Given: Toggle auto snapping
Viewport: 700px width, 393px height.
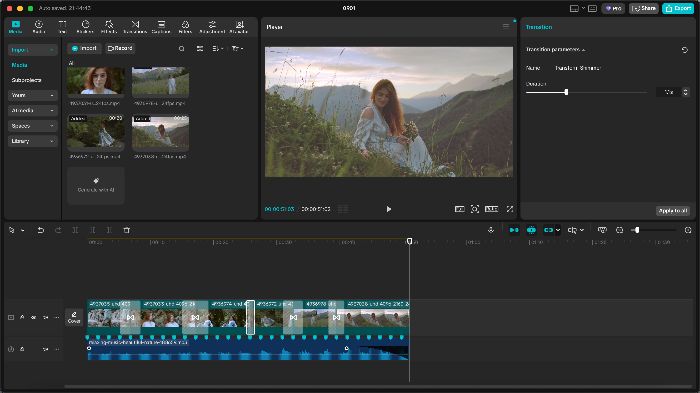Looking at the screenshot, I should 531,230.
